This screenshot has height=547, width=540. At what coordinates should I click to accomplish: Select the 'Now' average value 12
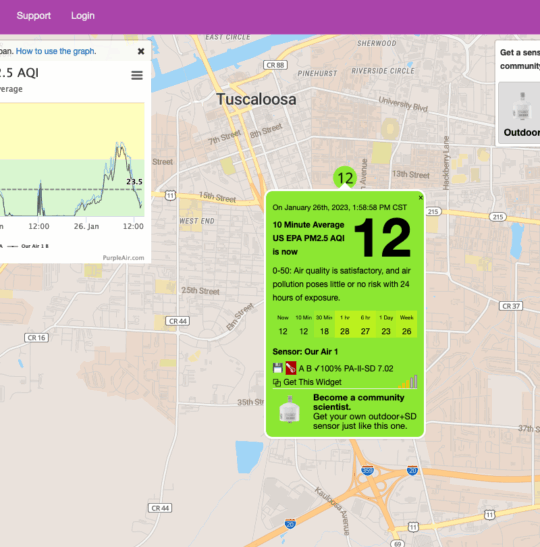[x=283, y=331]
